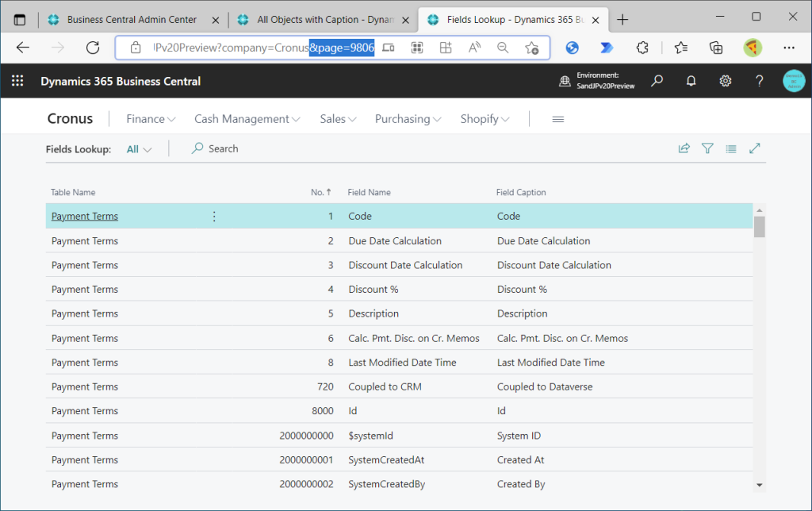Image resolution: width=812 pixels, height=511 pixels.
Task: Sort by the Field Name column header
Action: tap(370, 192)
